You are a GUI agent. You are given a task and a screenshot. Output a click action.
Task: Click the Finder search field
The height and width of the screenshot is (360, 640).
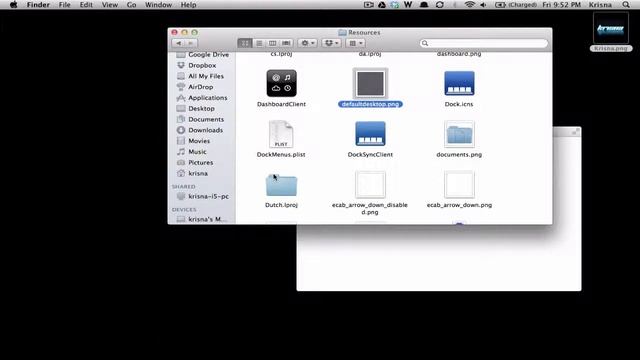coord(484,43)
